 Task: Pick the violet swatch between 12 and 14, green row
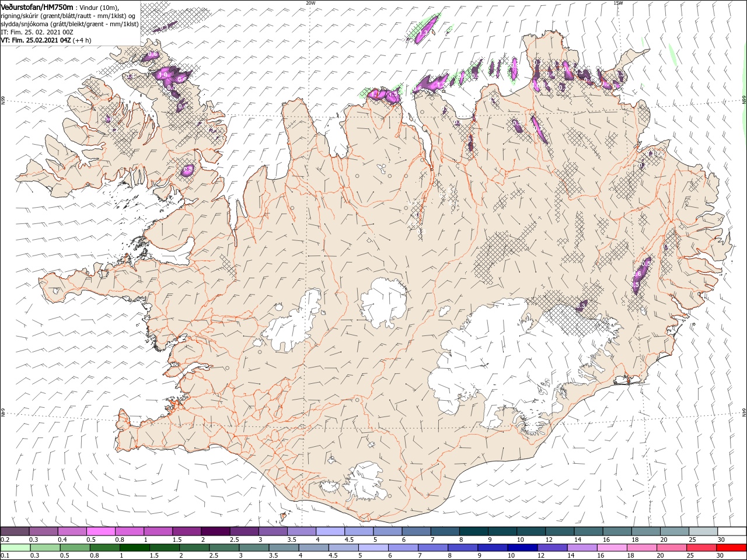click(551, 548)
